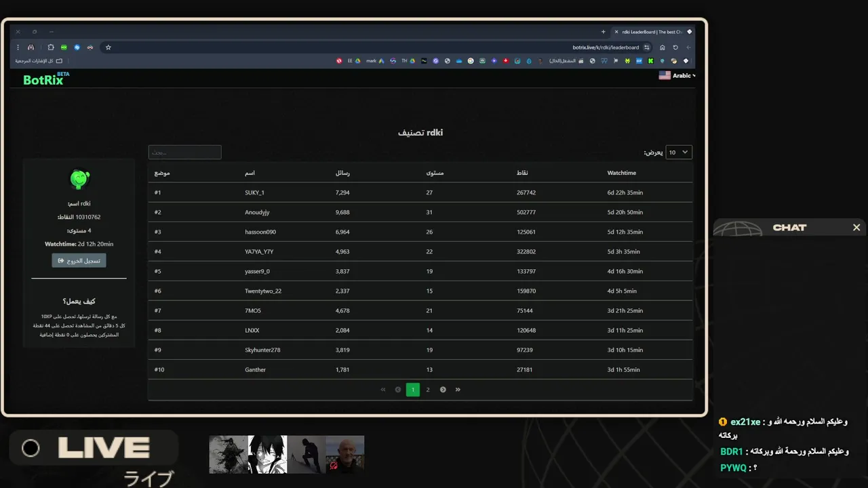Click the blue circular extension icon
Image resolution: width=868 pixels, height=488 pixels.
[x=77, y=47]
